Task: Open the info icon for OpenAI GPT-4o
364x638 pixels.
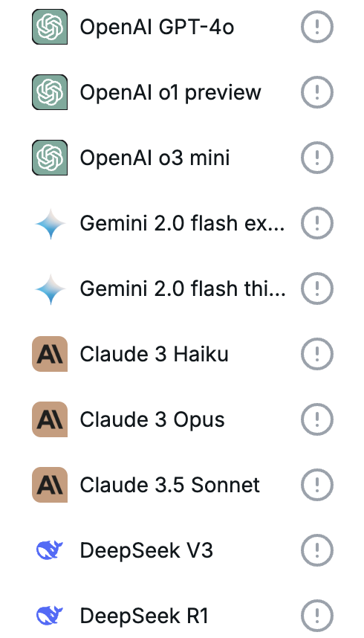Action: [317, 27]
